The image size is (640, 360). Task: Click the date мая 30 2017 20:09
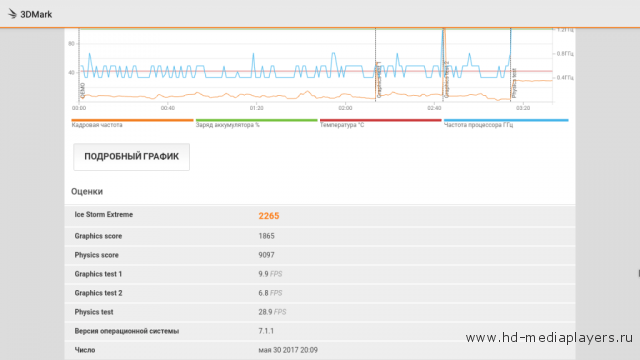[288, 350]
